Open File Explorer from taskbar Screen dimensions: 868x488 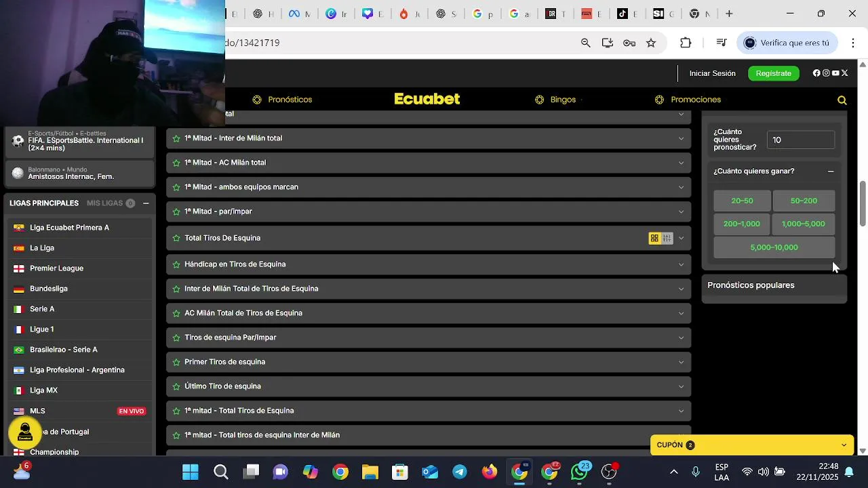(x=370, y=472)
